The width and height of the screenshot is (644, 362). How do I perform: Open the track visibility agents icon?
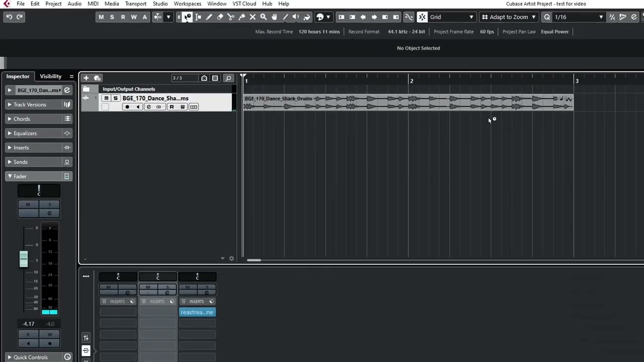pyautogui.click(x=204, y=78)
